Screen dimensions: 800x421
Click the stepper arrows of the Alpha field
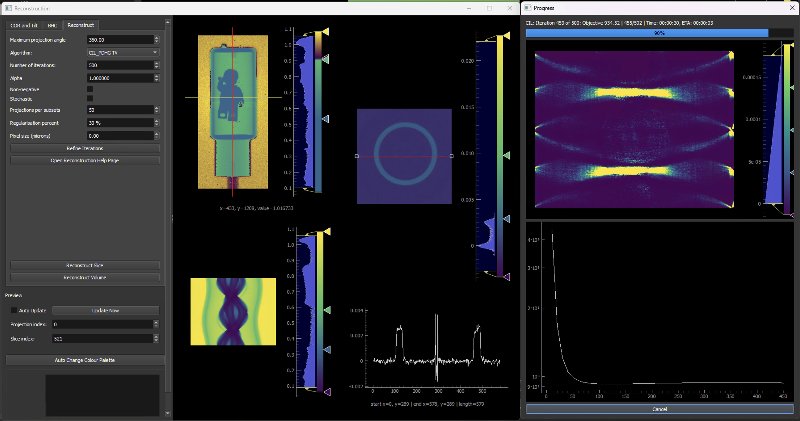click(157, 78)
